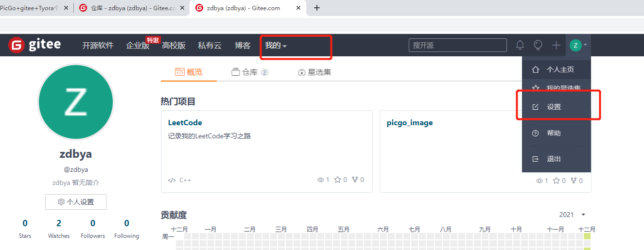
Task: Open the LeetCode repository link
Action: tap(185, 123)
